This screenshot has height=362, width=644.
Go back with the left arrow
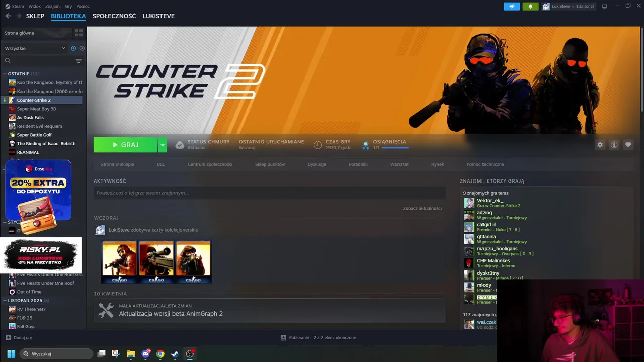pos(8,16)
